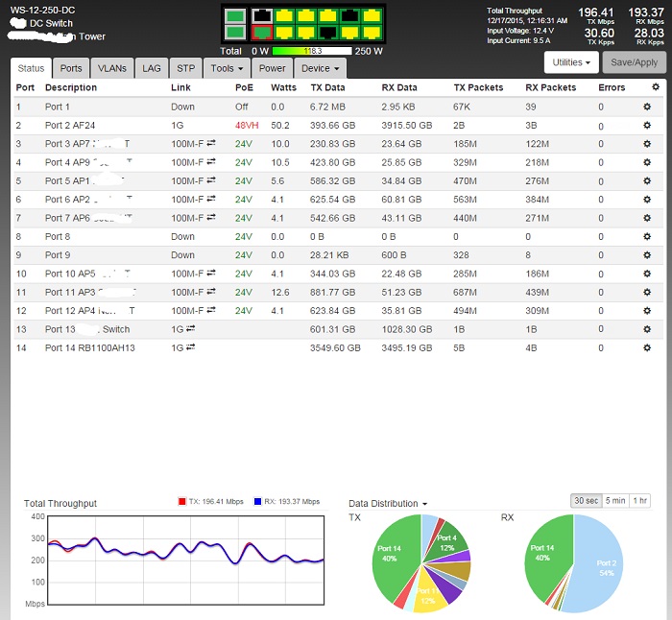
Task: Click the blue RX legend swatch
Action: (x=257, y=501)
